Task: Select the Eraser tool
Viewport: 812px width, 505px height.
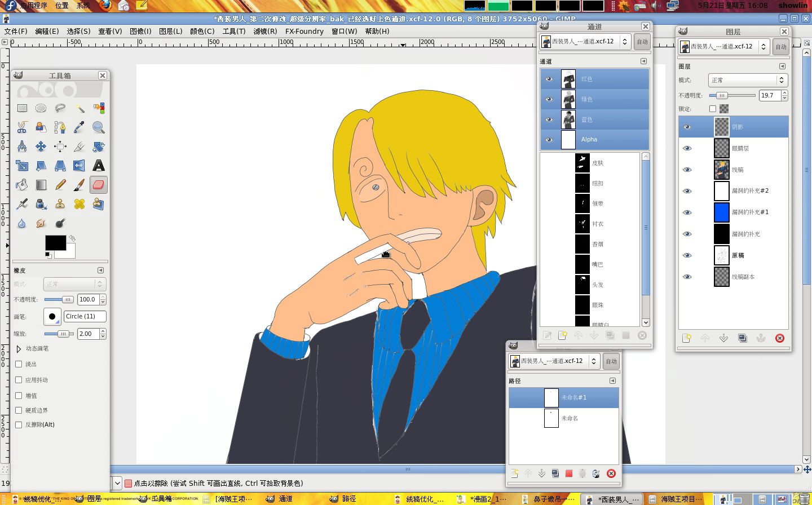Action: tap(99, 185)
